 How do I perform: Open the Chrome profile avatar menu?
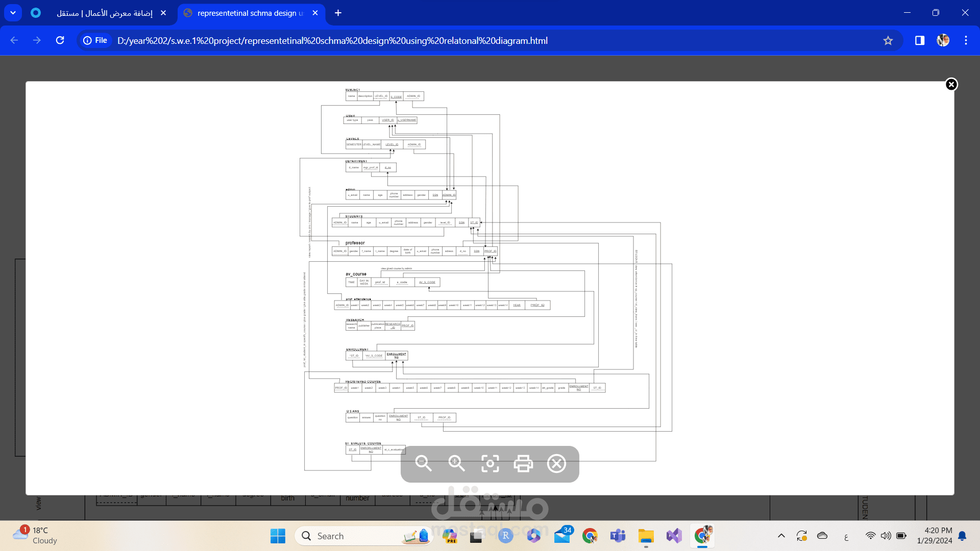tap(943, 40)
